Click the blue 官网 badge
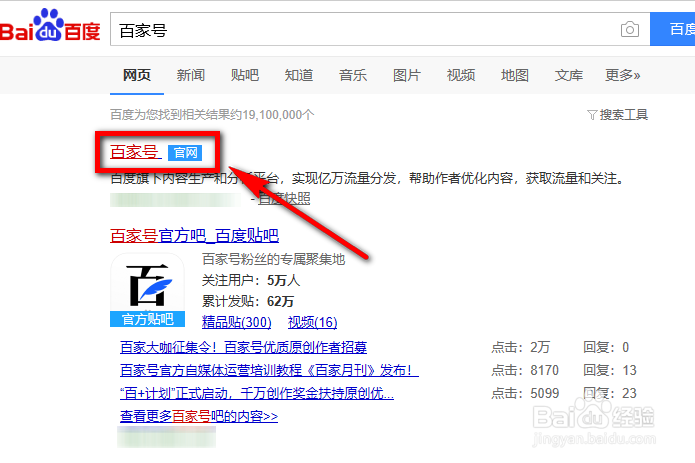Screen dimensions: 695x463 (x=185, y=153)
